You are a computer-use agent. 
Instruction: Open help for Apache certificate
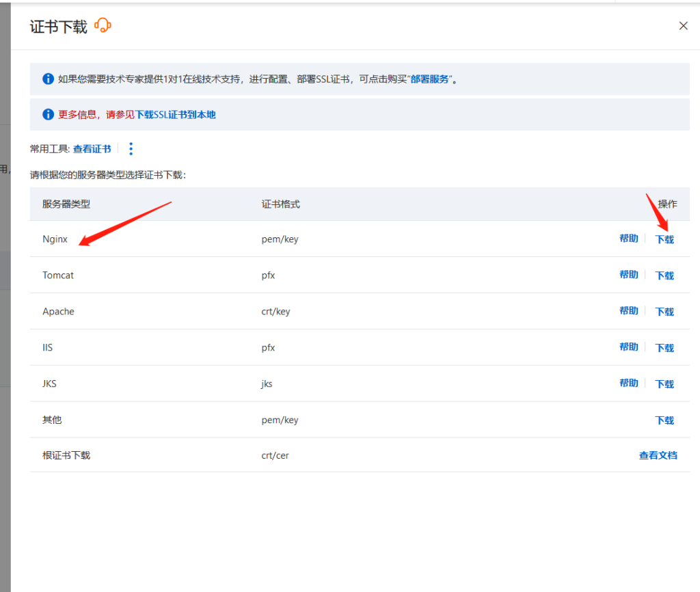[628, 311]
